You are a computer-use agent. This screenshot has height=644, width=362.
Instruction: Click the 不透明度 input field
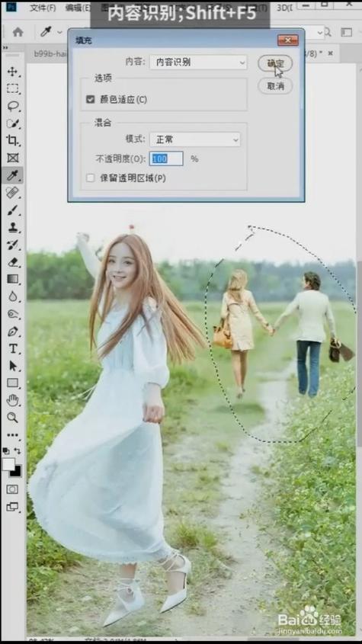pos(166,159)
